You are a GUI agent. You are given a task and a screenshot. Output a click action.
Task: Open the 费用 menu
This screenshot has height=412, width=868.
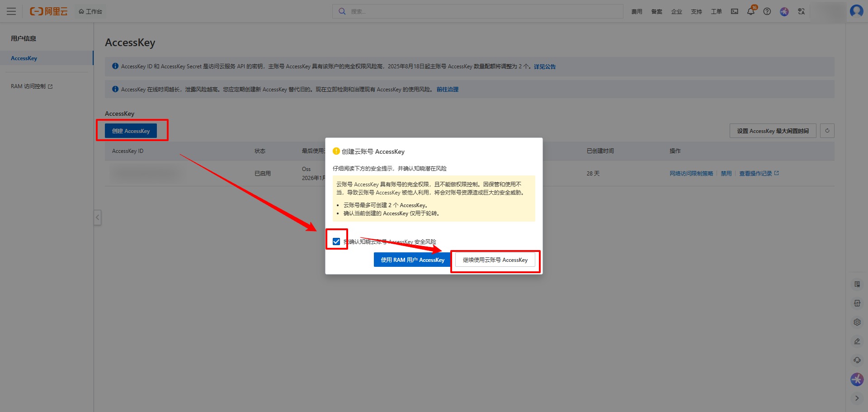pyautogui.click(x=637, y=12)
